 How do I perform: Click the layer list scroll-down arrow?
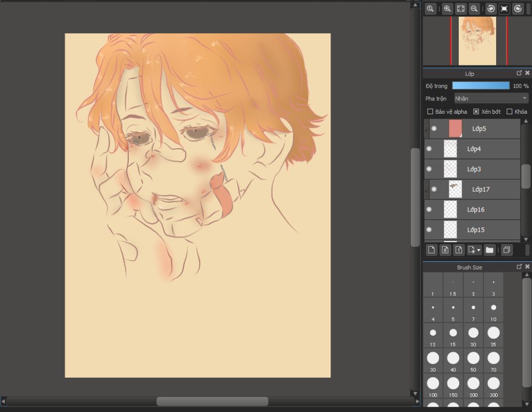526,240
